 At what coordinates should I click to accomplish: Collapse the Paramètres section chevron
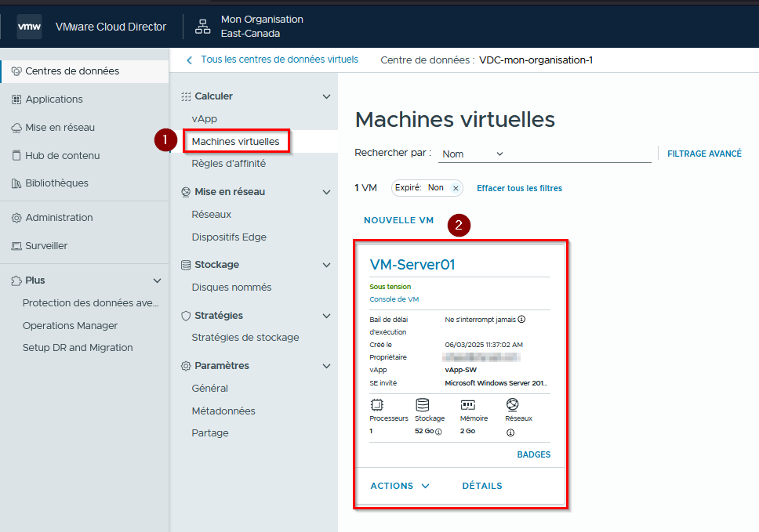[327, 366]
